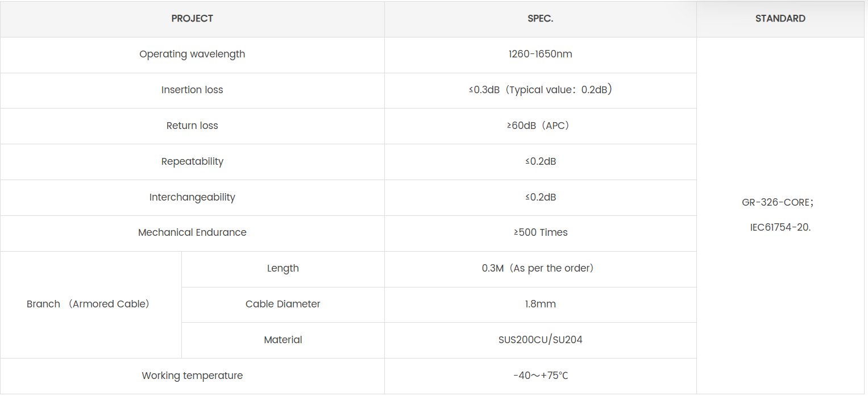Select the Branch (Armored Cable) cell
This screenshot has height=396, width=868.
[88, 305]
